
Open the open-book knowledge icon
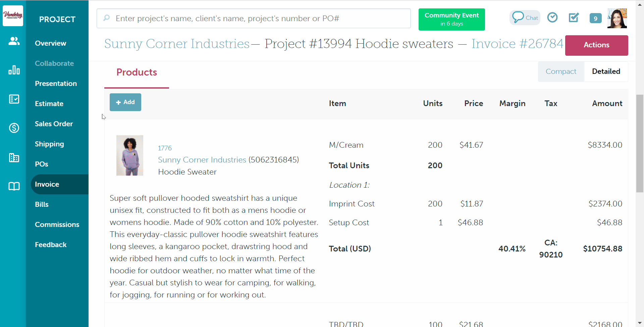pyautogui.click(x=14, y=186)
